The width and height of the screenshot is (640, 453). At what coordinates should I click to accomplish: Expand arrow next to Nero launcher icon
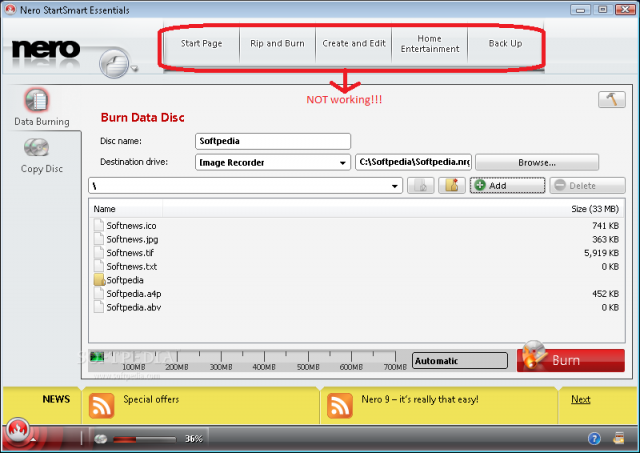pos(134,68)
